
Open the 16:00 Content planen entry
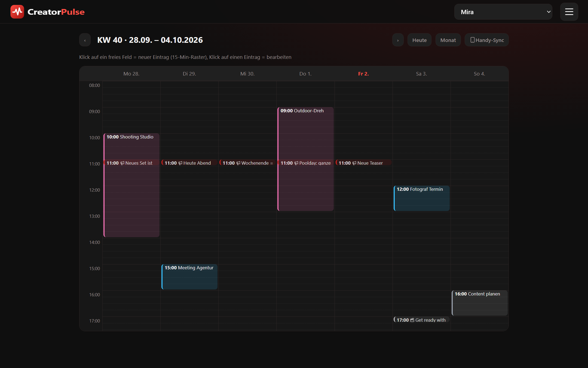click(x=479, y=303)
